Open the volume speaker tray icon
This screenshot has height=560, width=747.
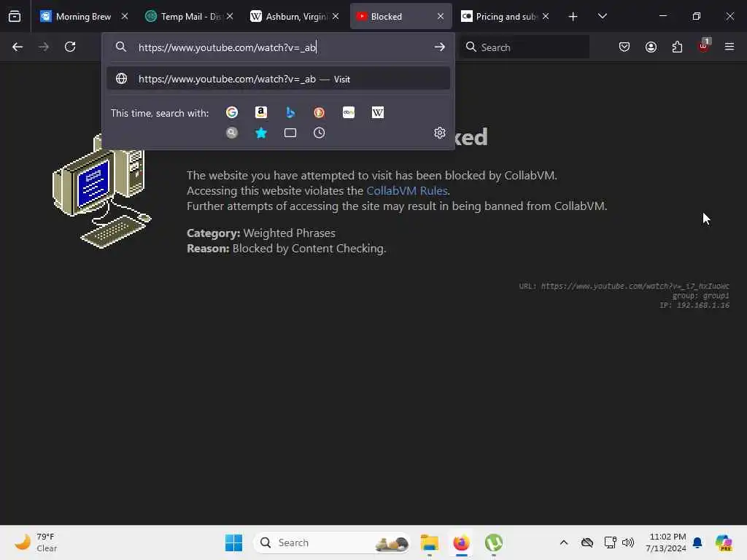pyautogui.click(x=628, y=542)
